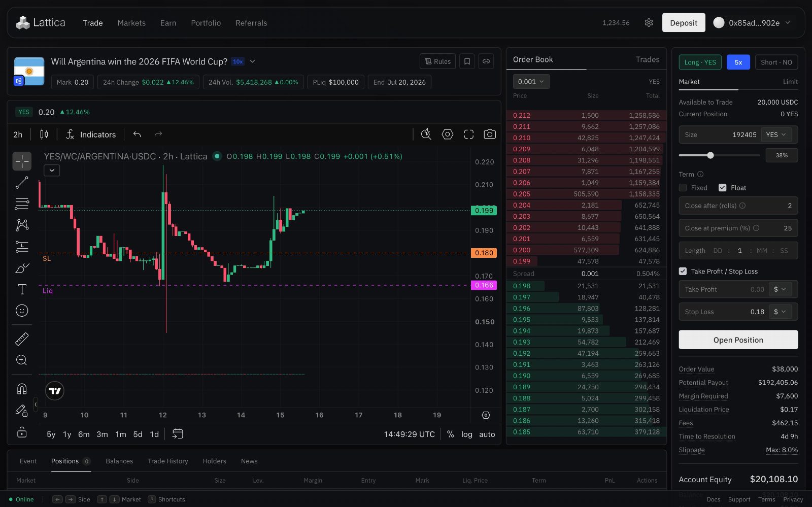Activate the chart zoom-in tool
This screenshot has width=812, height=507.
[x=22, y=360]
